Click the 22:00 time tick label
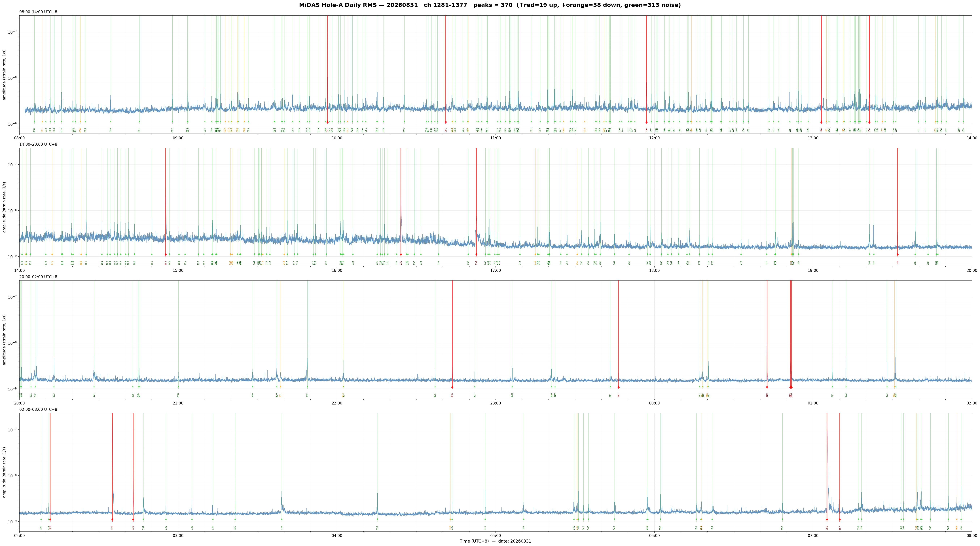Viewport: 980px width, 546px height. pos(337,403)
